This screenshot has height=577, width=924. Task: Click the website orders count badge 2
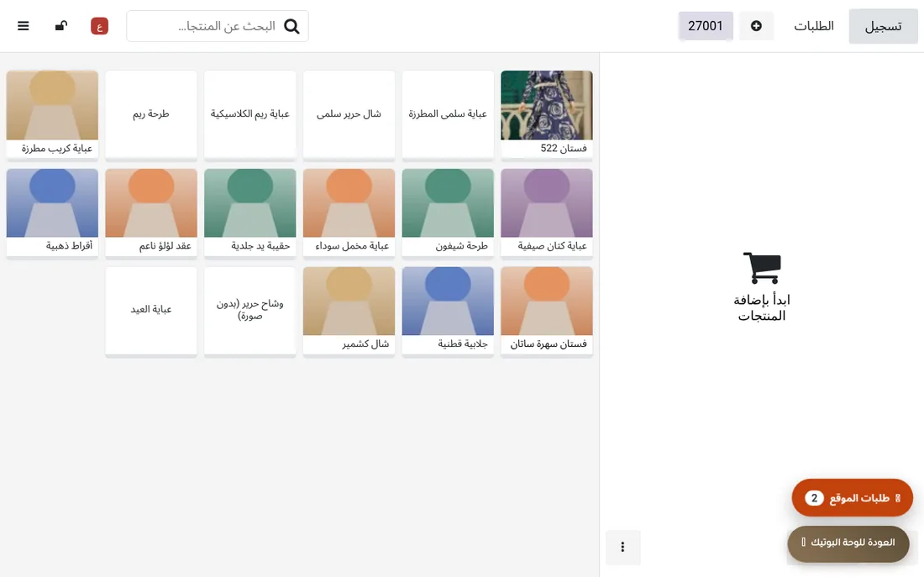tap(815, 498)
